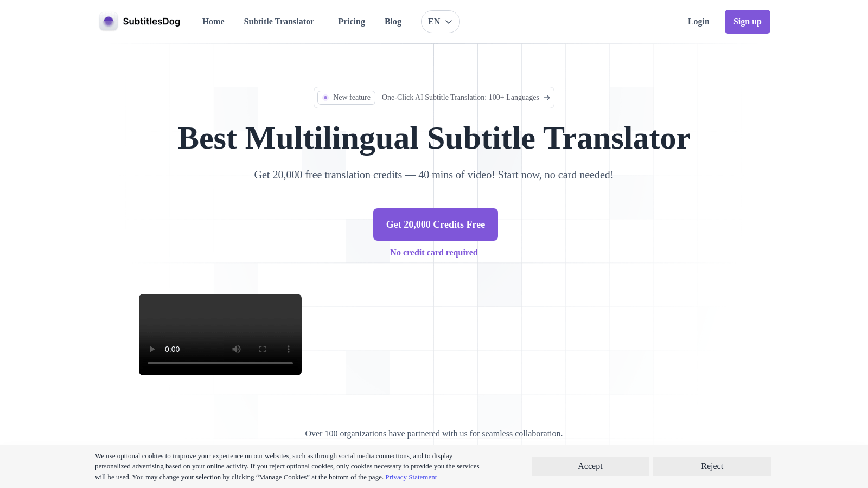The width and height of the screenshot is (868, 488).
Task: Visit the Blog page
Action: click(x=393, y=22)
